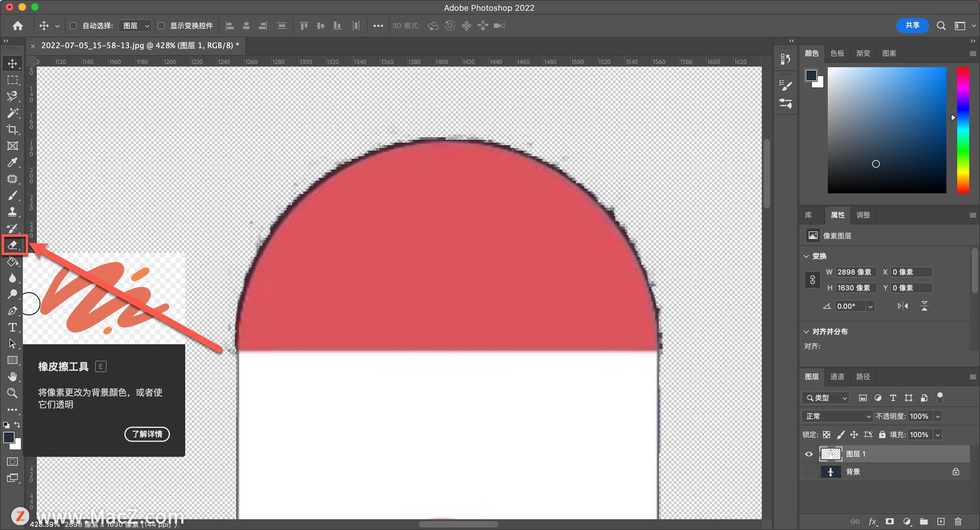This screenshot has height=530, width=980.
Task: Select the Path Selection tool
Action: point(12,344)
